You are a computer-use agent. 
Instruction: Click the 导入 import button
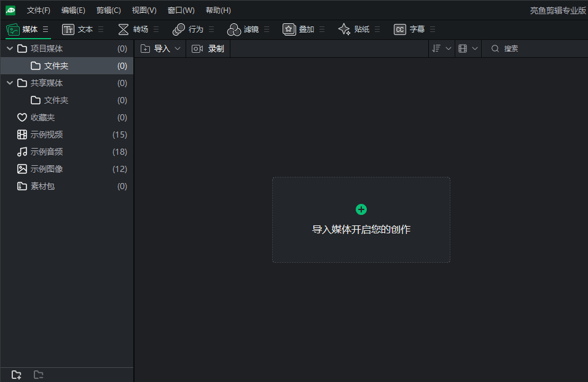[155, 49]
